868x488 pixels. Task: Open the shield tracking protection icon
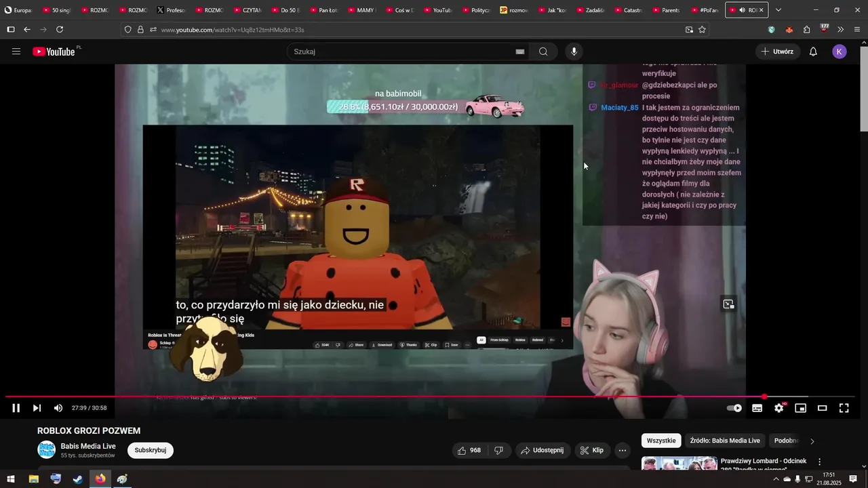(127, 30)
